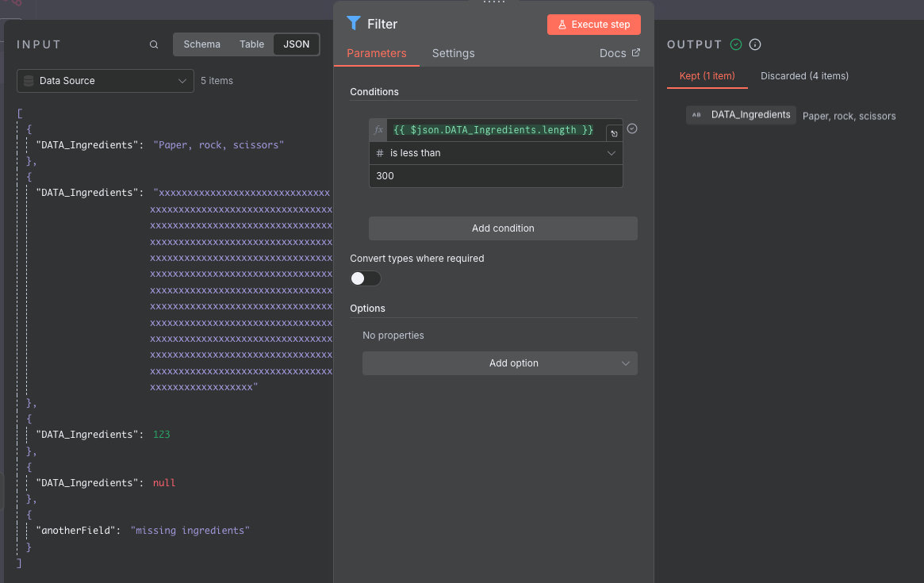Open the Add option dropdown
The width and height of the screenshot is (924, 583).
(x=500, y=363)
